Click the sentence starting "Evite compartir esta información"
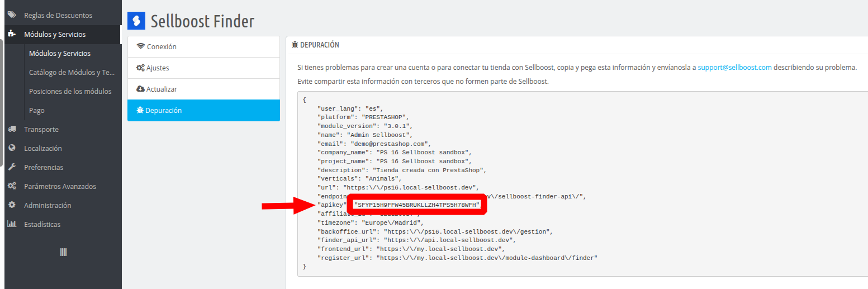868x289 pixels. 423,81
